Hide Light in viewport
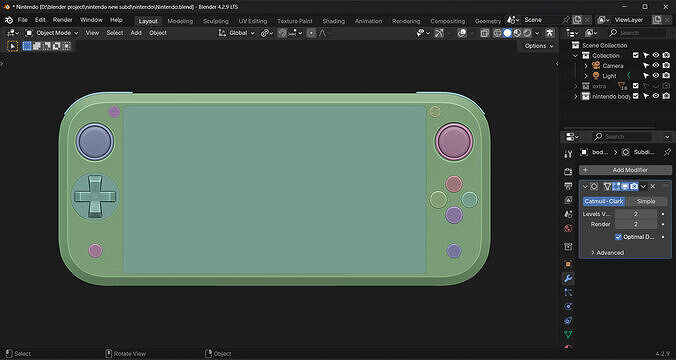The image size is (676, 360). tap(656, 75)
